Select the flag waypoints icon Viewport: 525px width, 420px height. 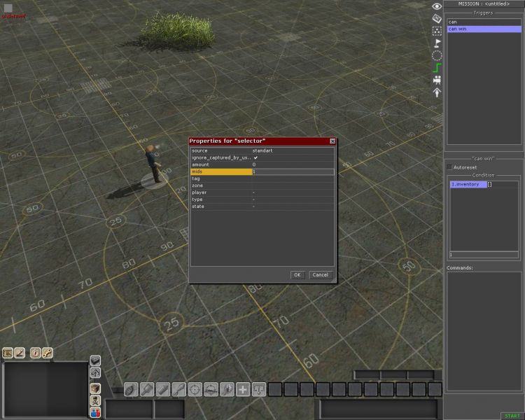(x=437, y=43)
